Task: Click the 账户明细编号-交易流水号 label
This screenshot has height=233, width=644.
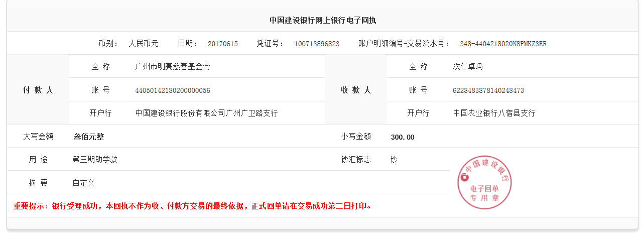Action: (x=405, y=44)
